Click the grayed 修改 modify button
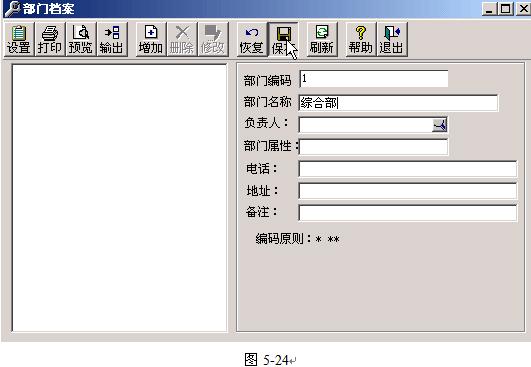The image size is (531, 367). (x=213, y=39)
